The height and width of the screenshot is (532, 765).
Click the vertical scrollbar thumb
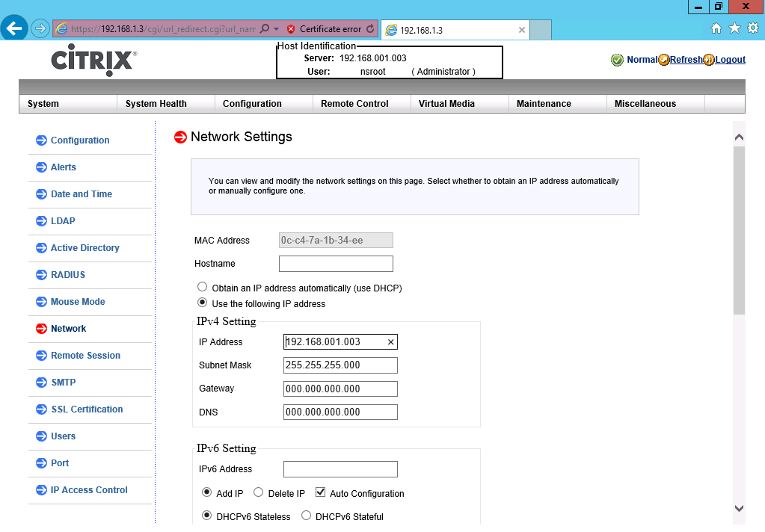(739, 230)
